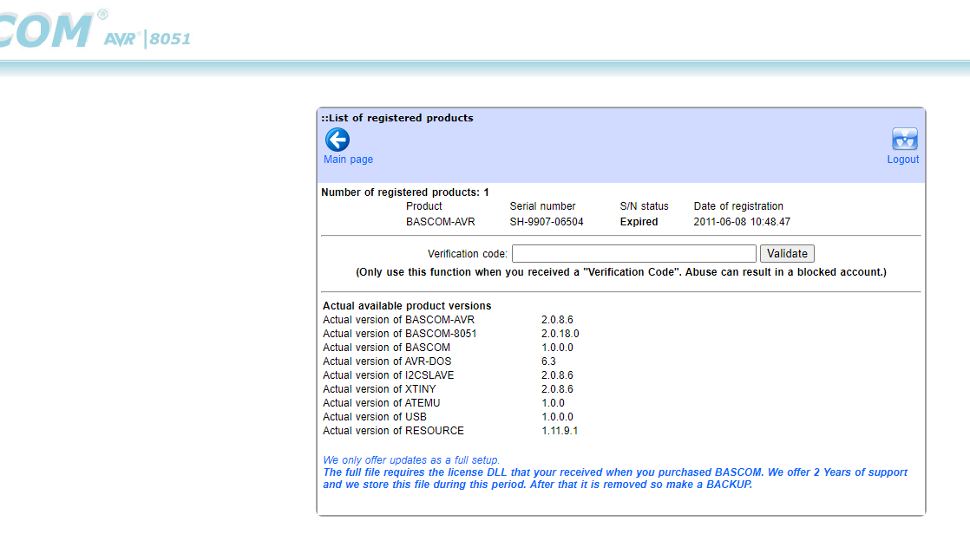970x560 pixels.
Task: Click Actual version of USB label
Action: pos(375,417)
